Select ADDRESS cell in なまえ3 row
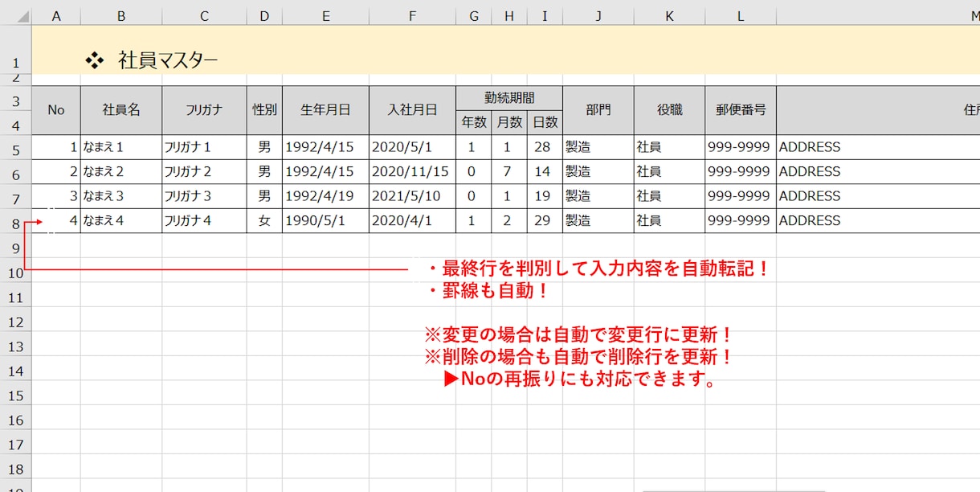The image size is (980, 492). (878, 196)
